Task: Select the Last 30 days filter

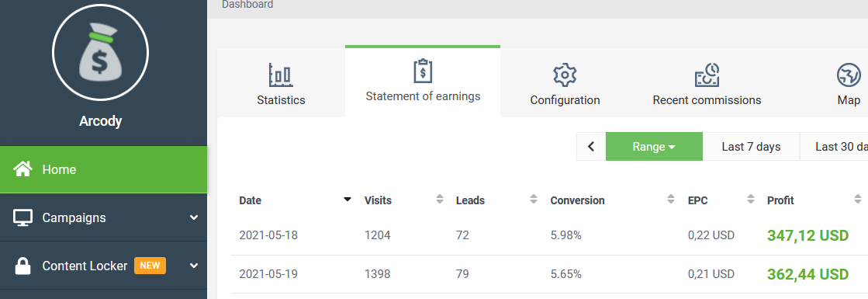Action: [x=834, y=147]
